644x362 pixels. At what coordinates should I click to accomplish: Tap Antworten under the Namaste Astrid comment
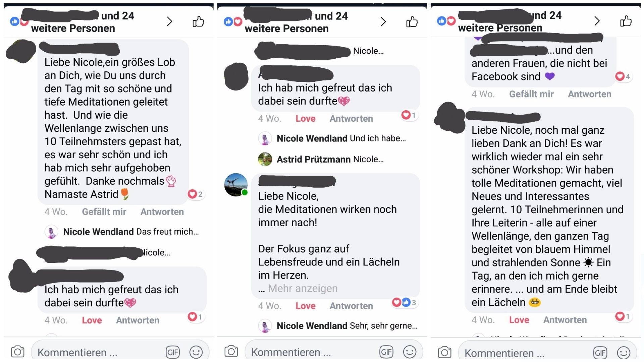coord(162,212)
